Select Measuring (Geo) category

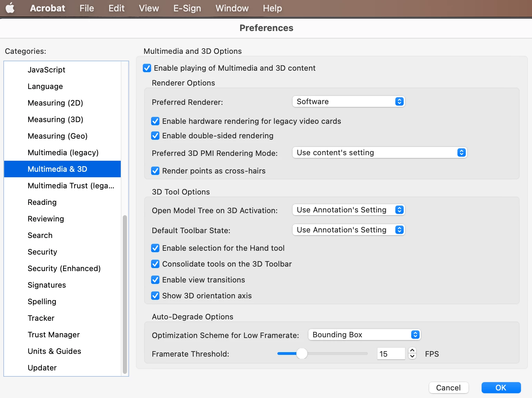62,136
